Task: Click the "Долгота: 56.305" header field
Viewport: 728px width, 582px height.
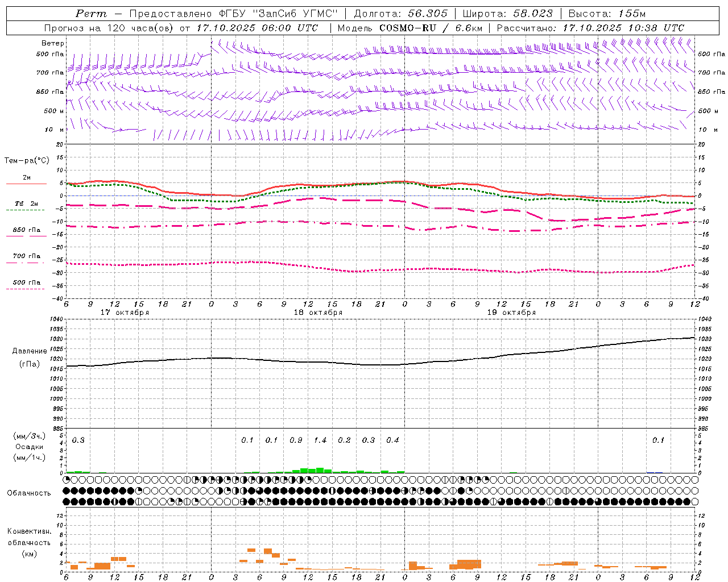Action: [x=401, y=14]
